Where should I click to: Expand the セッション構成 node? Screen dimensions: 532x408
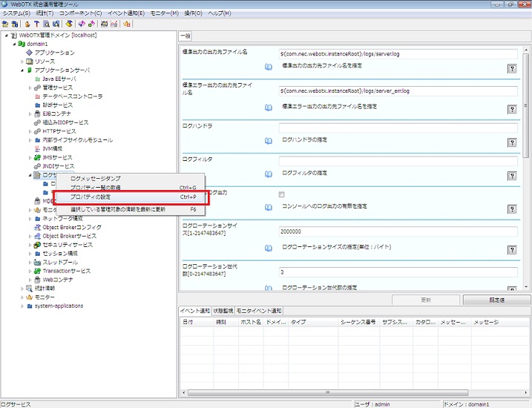click(x=30, y=254)
